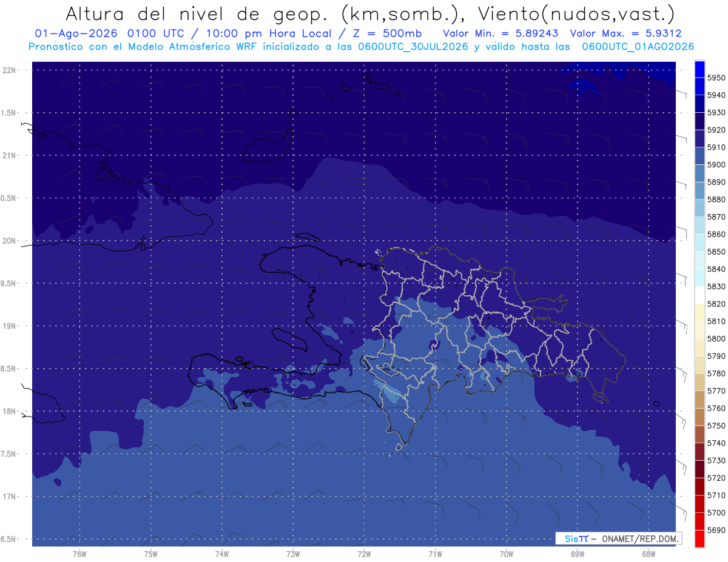
Task: Click the 5940 colorbar label
Action: 716,95
